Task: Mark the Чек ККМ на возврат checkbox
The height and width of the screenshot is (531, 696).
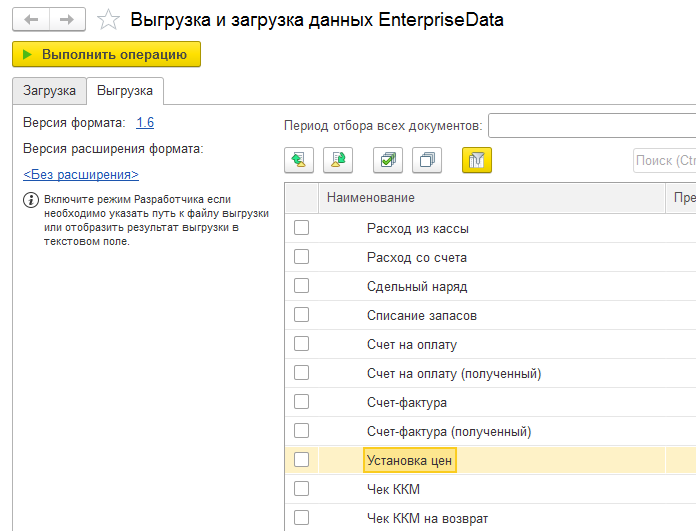Action: coord(301,518)
